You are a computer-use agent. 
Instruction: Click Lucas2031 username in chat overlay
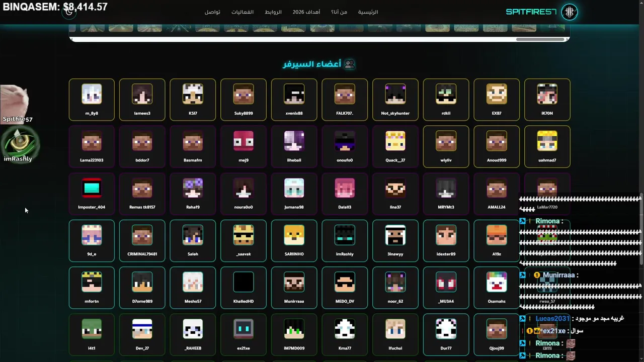(552, 319)
